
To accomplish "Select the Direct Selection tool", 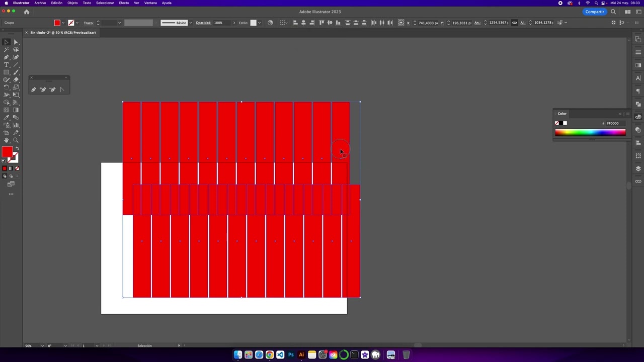I will pos(16,42).
